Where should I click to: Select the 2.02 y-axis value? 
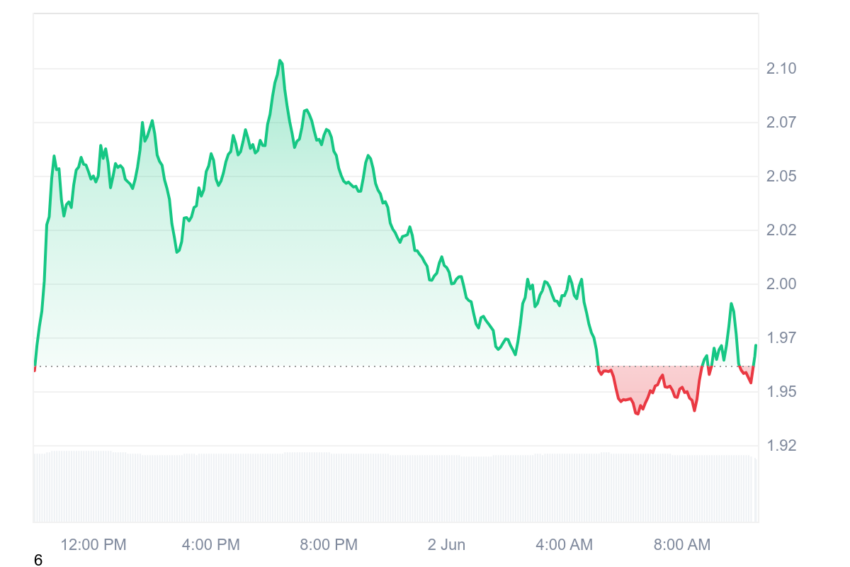(781, 230)
